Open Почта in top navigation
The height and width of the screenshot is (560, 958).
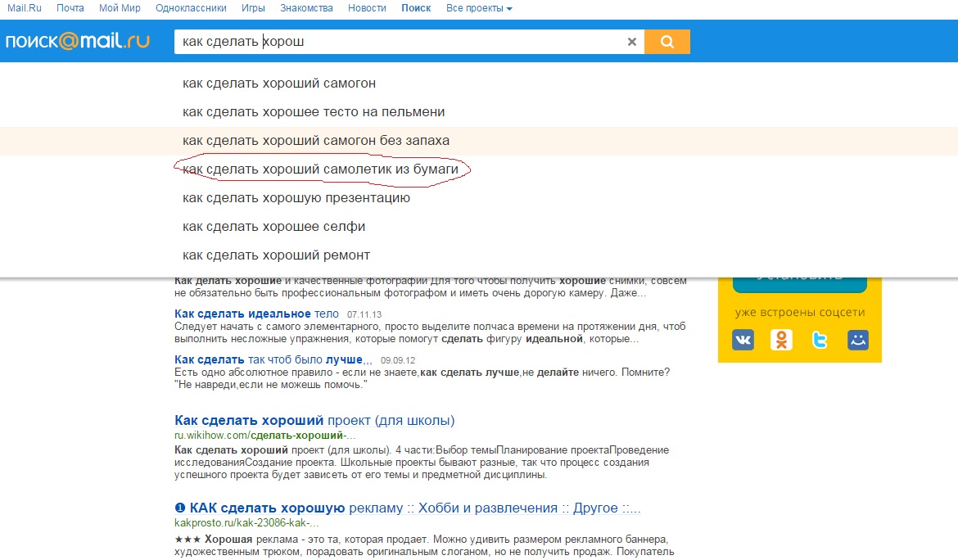(x=70, y=8)
